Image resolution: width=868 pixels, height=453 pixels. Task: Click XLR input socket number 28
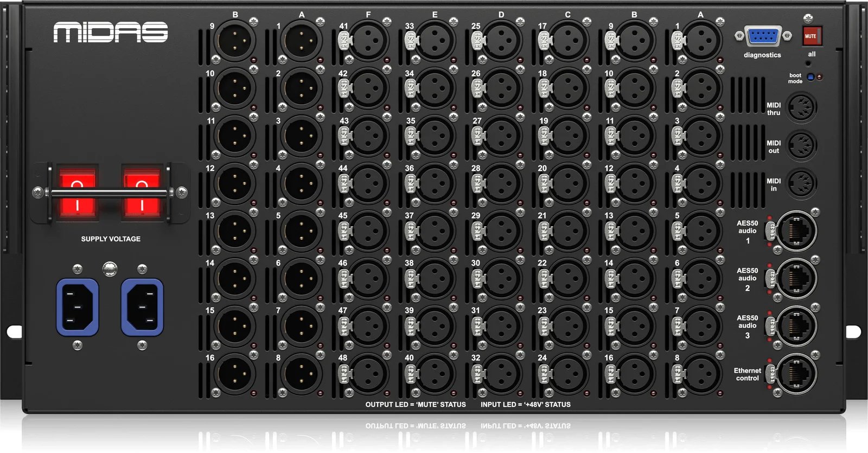[x=502, y=183]
